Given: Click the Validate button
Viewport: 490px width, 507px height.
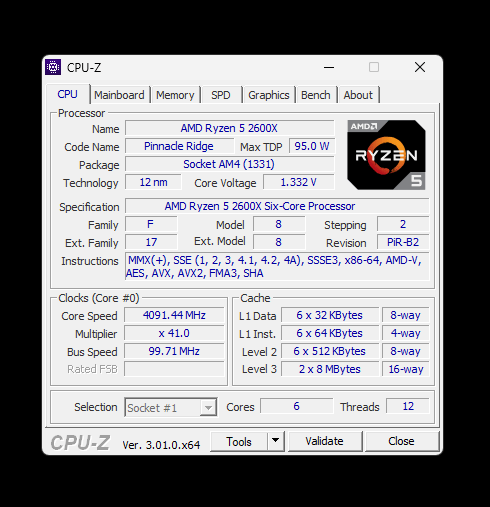Looking at the screenshot, I should pos(324,441).
